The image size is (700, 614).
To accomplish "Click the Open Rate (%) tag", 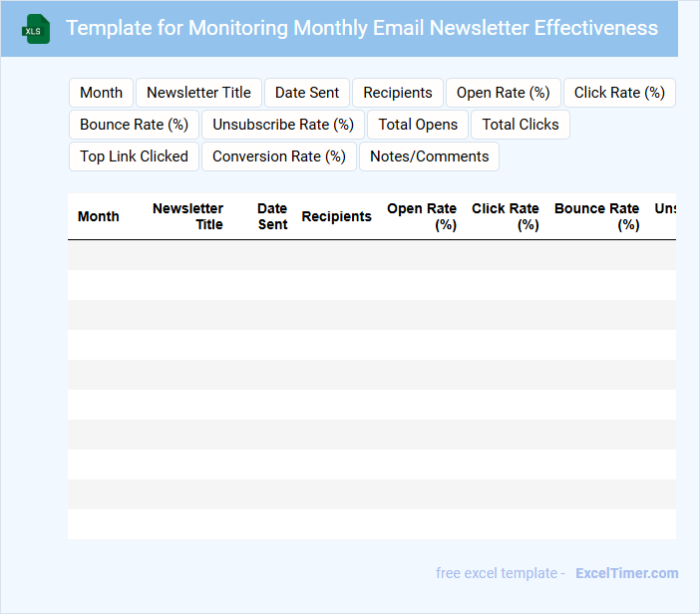I will point(503,93).
